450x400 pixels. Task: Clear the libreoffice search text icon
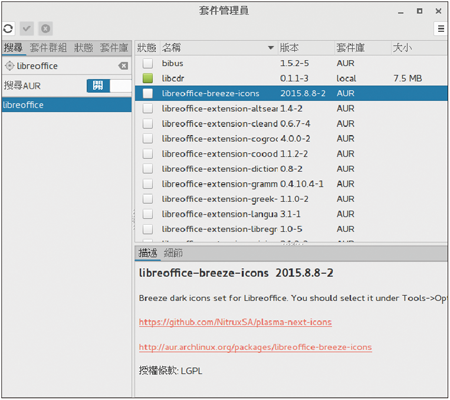(x=123, y=66)
